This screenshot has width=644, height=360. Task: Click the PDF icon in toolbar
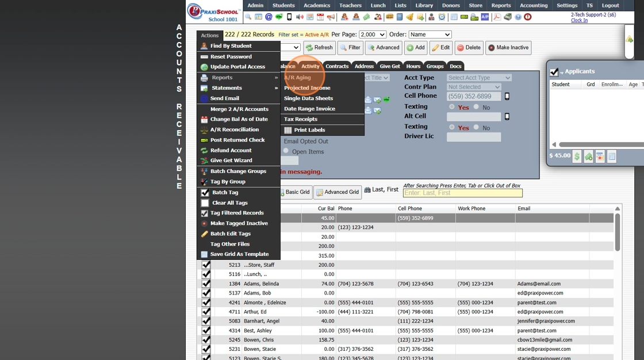pos(497,17)
